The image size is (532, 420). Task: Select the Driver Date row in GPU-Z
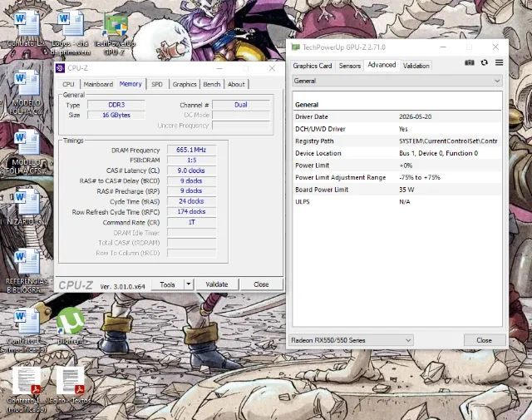coord(397,116)
